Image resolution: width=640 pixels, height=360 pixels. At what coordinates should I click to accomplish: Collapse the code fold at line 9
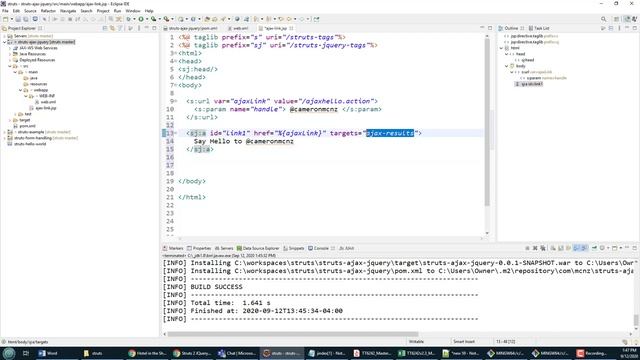(176, 101)
